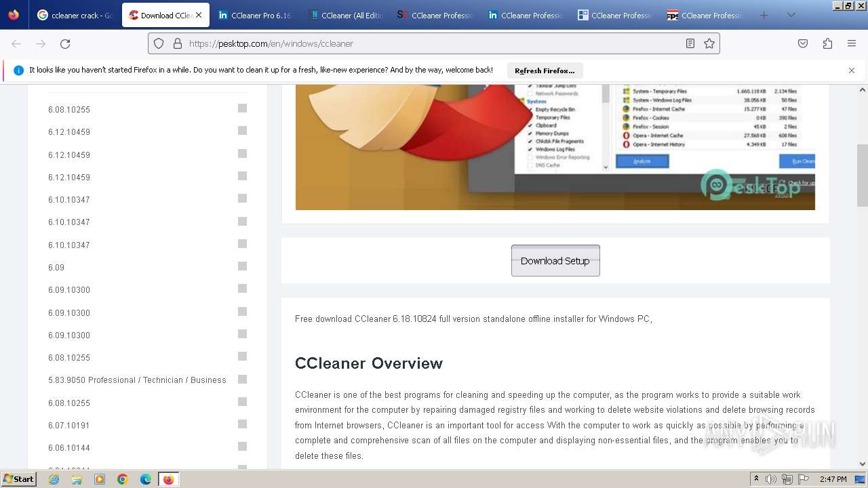
Task: Click the scrollbar down arrow
Action: click(x=863, y=464)
